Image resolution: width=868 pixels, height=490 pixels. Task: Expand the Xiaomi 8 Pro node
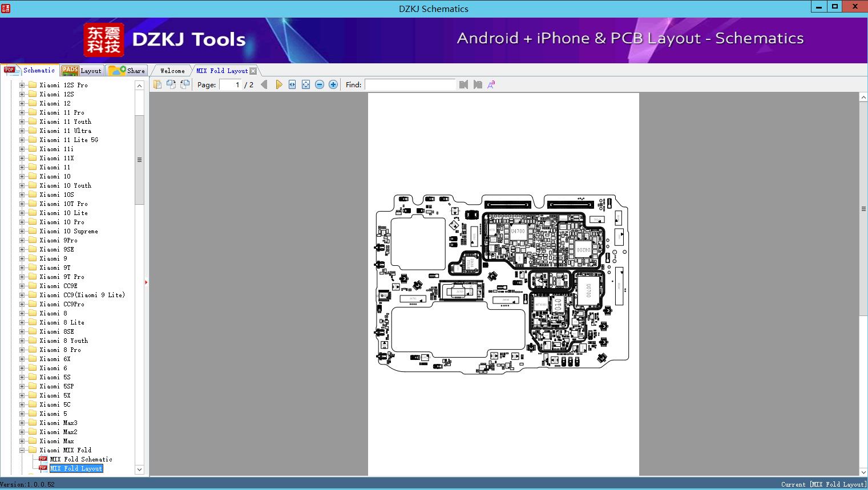22,350
